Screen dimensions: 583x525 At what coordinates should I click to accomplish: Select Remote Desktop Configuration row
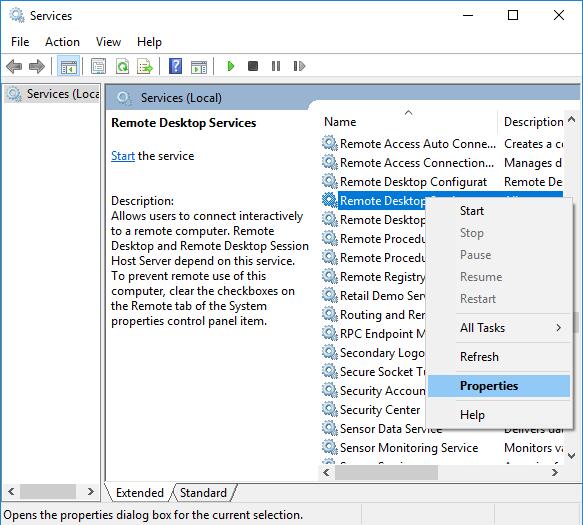tap(442, 181)
